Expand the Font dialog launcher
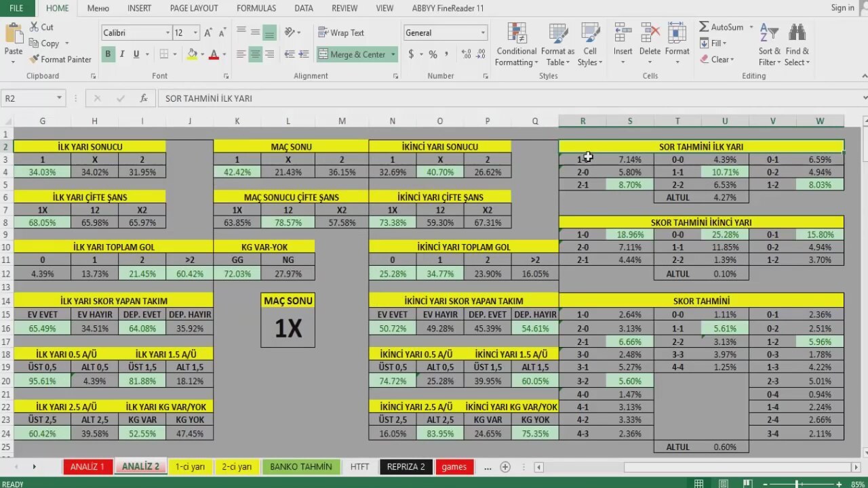 coord(226,77)
